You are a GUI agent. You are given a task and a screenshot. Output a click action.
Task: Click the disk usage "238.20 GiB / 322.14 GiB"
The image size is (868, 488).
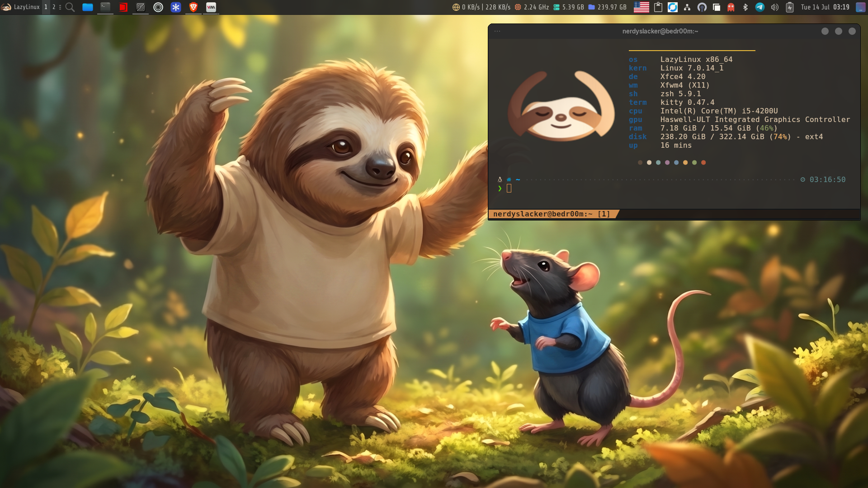tap(712, 136)
